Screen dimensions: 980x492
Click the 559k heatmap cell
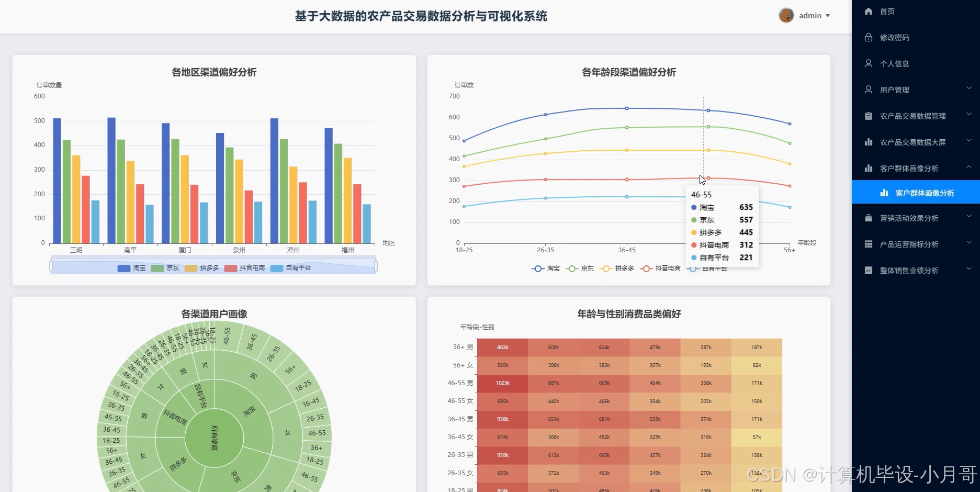click(x=655, y=419)
